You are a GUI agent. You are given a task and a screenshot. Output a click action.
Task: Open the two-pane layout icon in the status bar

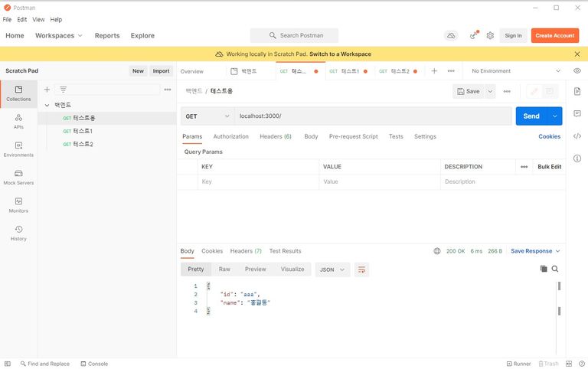pyautogui.click(x=569, y=364)
